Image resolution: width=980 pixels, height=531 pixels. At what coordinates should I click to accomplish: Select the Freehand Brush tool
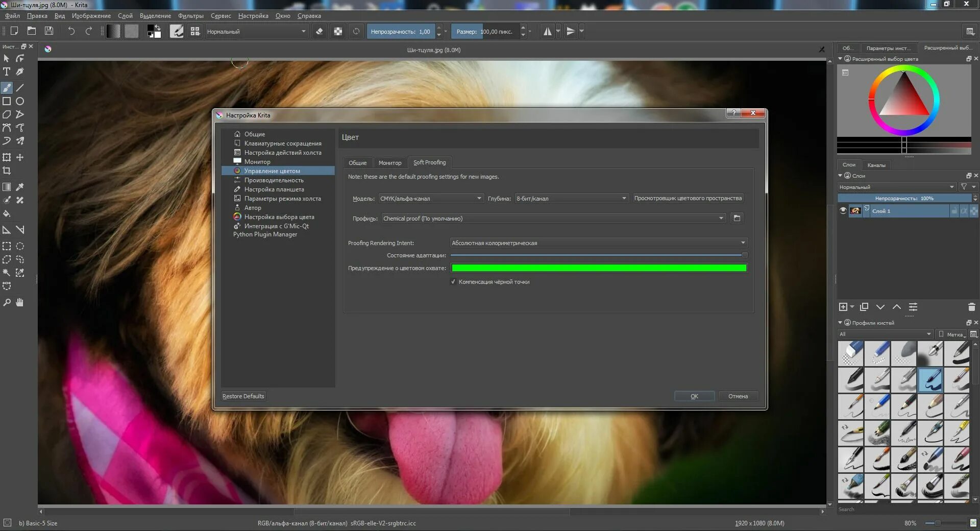(7, 88)
